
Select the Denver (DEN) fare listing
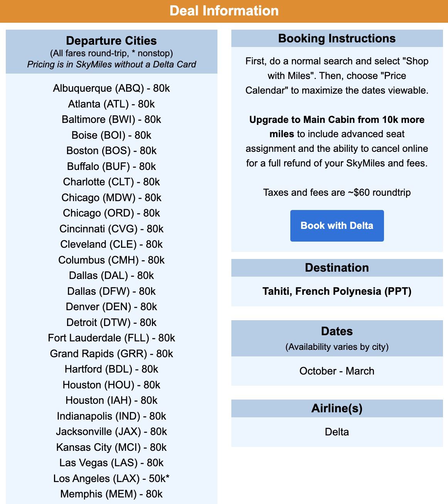coord(111,306)
